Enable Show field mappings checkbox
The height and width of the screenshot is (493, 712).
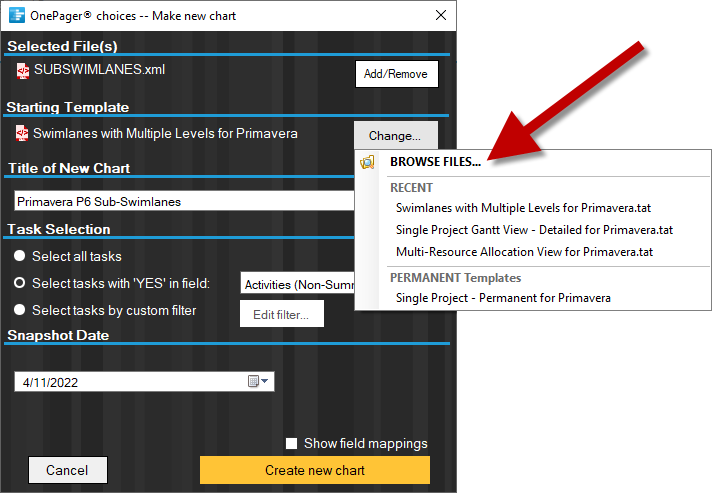pos(292,444)
